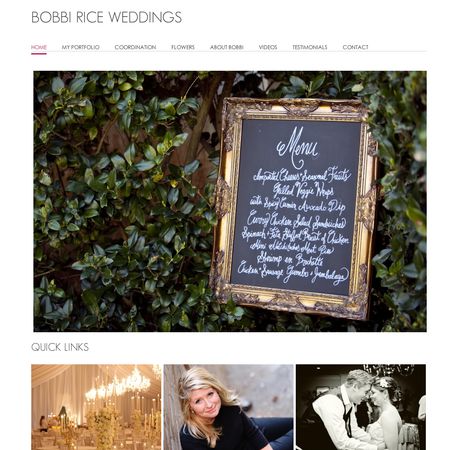Open the blonde woman portrait thumbnail
450x450 pixels.
pyautogui.click(x=229, y=407)
